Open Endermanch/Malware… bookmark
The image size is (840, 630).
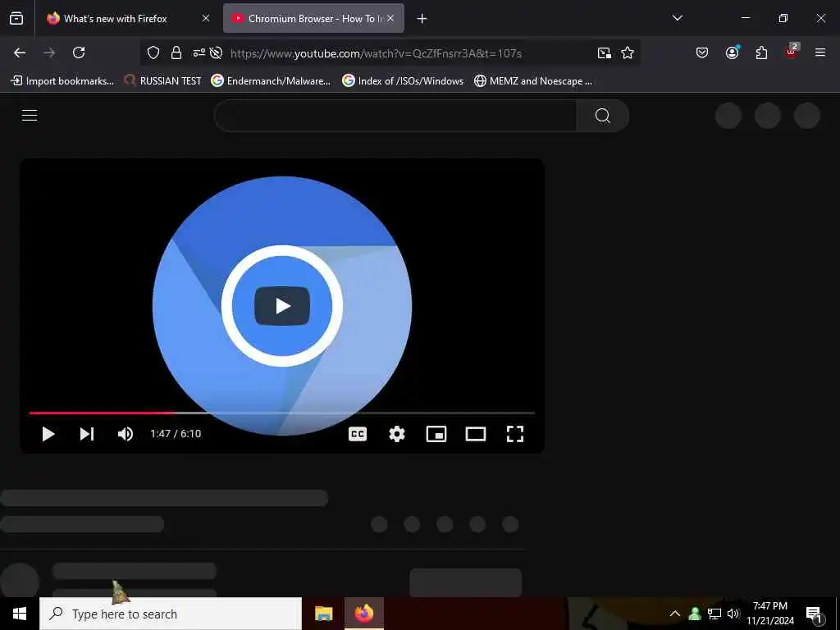tap(271, 81)
